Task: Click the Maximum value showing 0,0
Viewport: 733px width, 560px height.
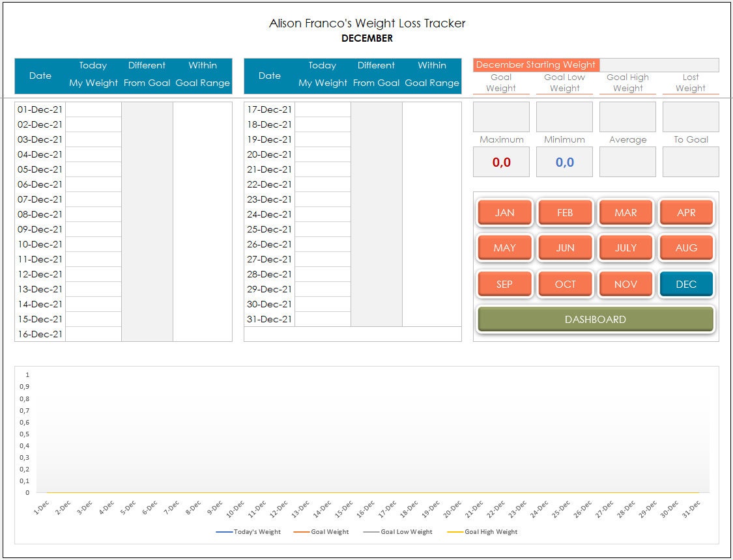Action: [x=501, y=161]
